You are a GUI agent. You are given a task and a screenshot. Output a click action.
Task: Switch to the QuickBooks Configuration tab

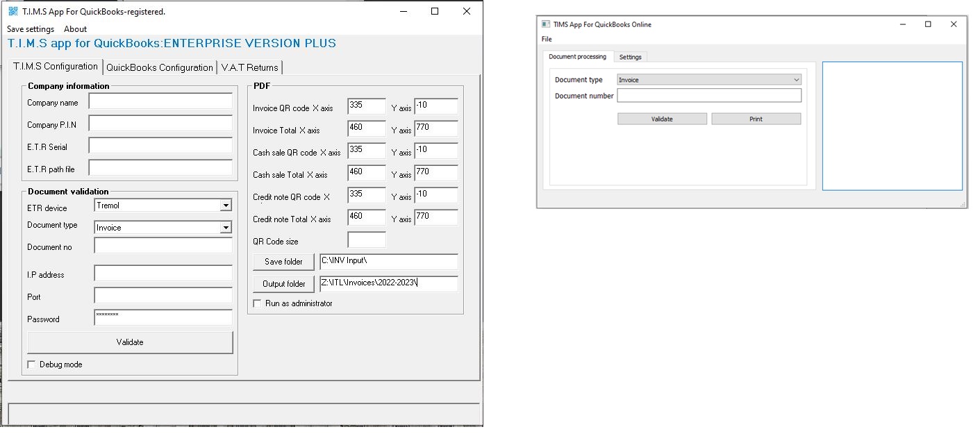pos(160,67)
